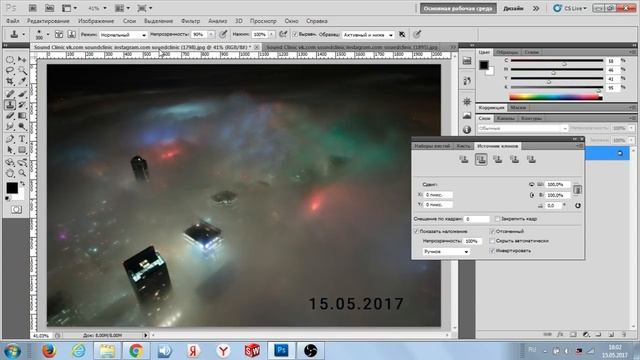Click the foreground color swatch in toolbox

point(12,188)
